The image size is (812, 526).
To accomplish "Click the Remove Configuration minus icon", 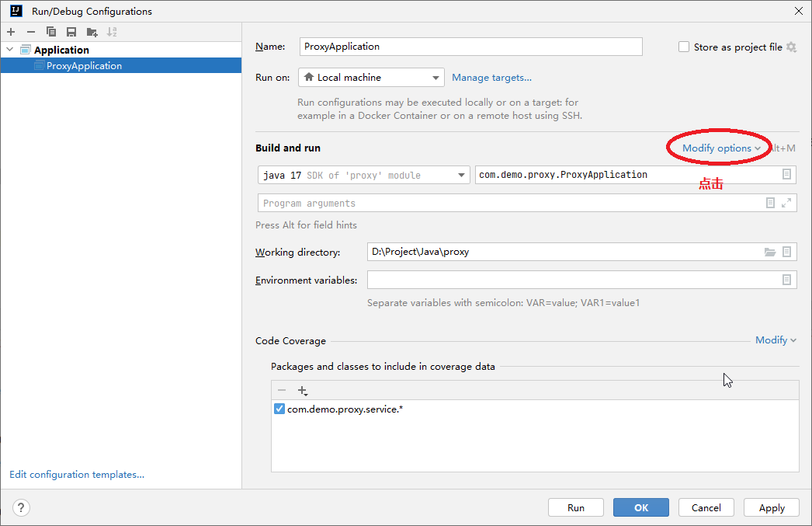I will 31,32.
